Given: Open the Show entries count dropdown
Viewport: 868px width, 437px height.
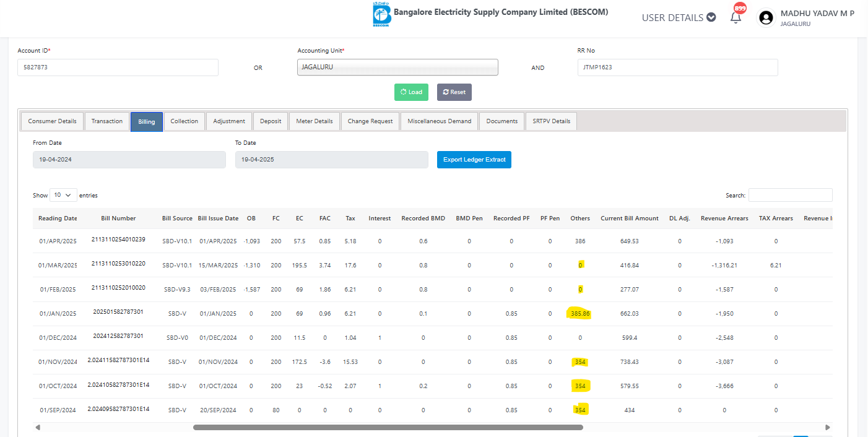Looking at the screenshot, I should point(63,195).
